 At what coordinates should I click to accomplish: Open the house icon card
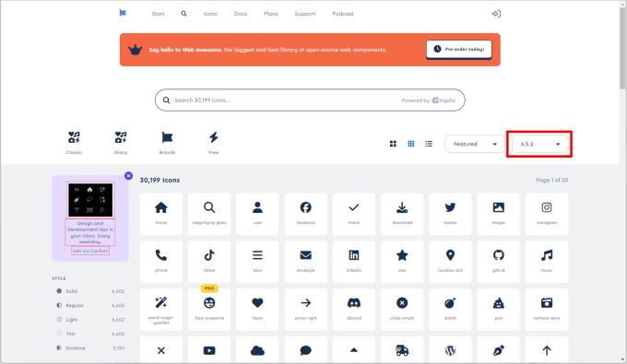pyautogui.click(x=161, y=214)
